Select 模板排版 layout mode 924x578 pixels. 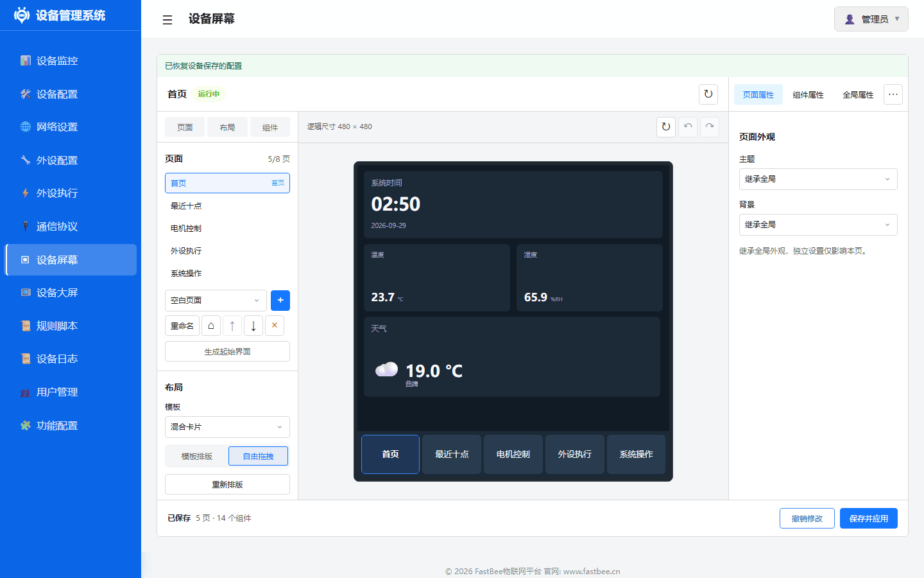coord(196,456)
